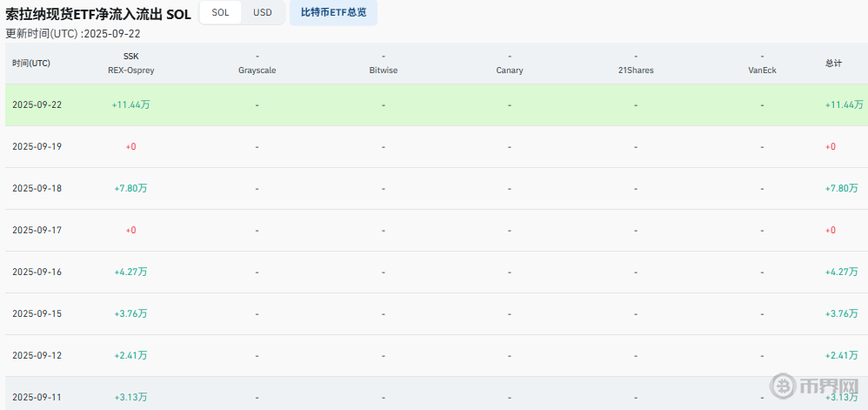Click SSK value +4.27万 on 2025-09-16
The image size is (868, 410).
point(130,272)
